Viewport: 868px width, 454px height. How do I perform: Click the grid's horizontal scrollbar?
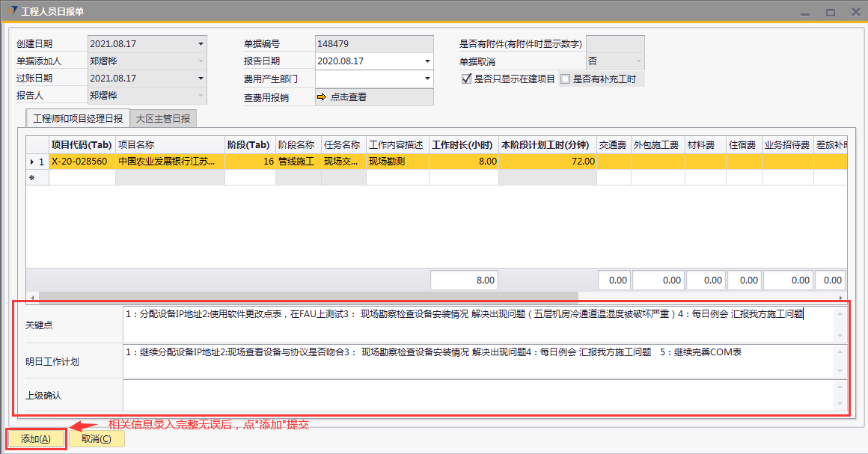(x=299, y=296)
